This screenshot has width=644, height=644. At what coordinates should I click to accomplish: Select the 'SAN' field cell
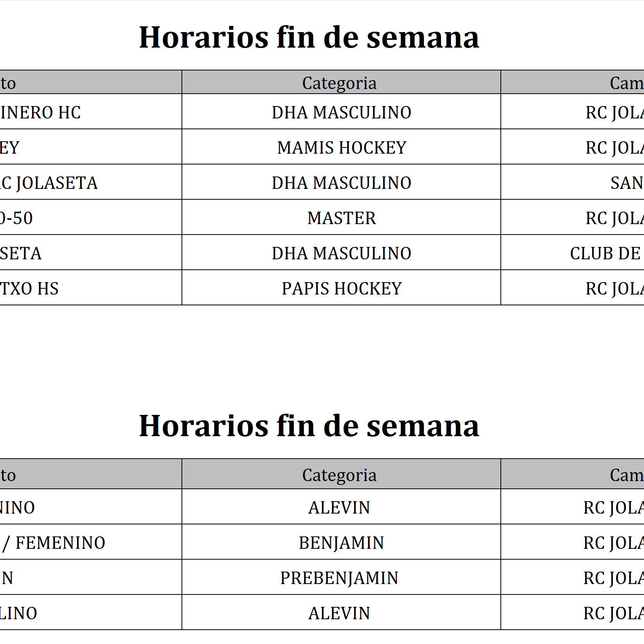coord(627,183)
